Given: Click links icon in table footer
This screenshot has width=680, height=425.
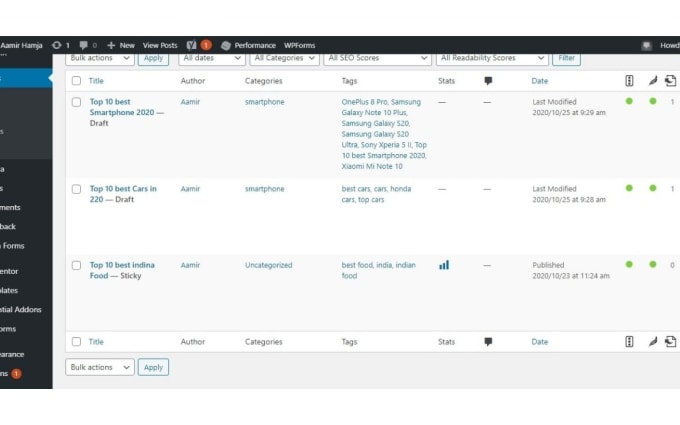Looking at the screenshot, I should [670, 342].
